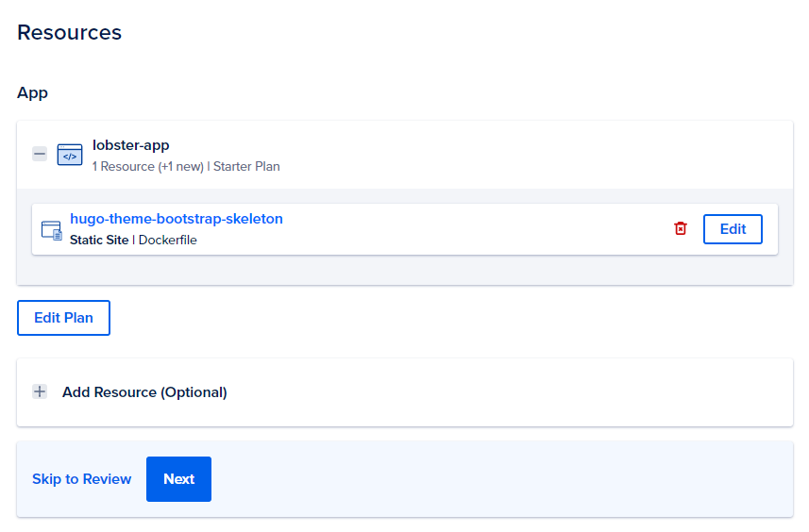This screenshot has width=809, height=532.
Task: Click blank area of the Add Resource panel
Action: (x=519, y=392)
